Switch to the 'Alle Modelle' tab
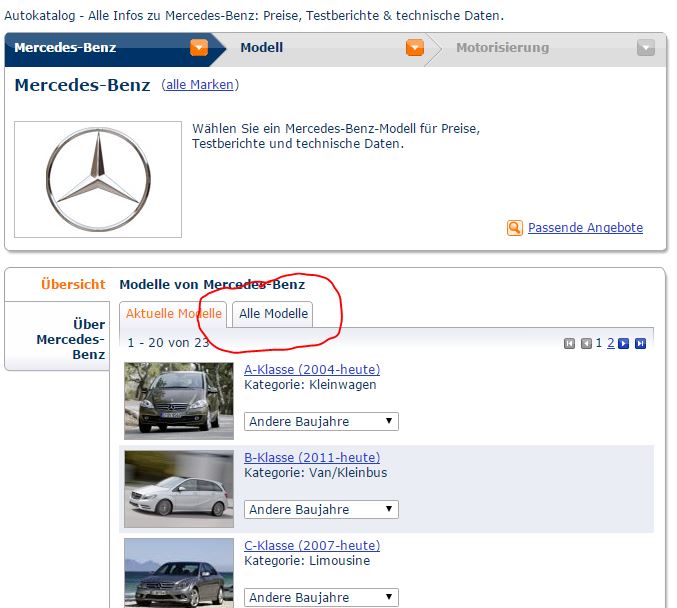Viewport: 677px width, 608px height. [273, 314]
